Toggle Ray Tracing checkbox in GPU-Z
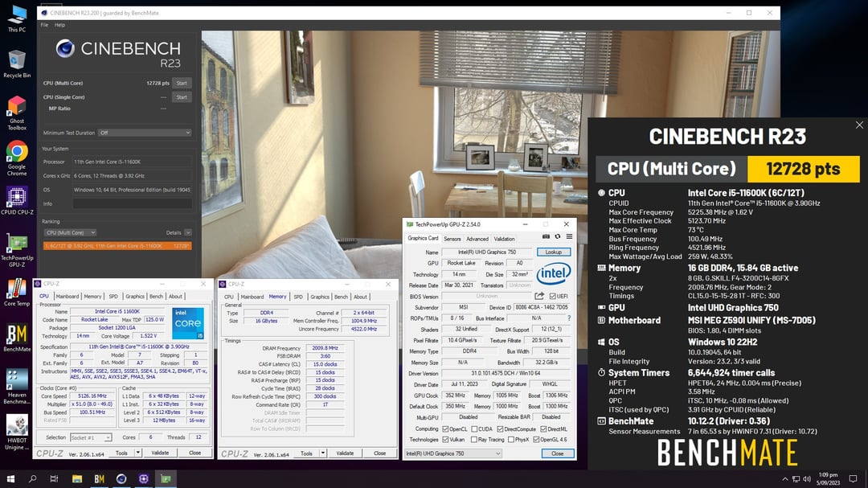 tap(474, 439)
